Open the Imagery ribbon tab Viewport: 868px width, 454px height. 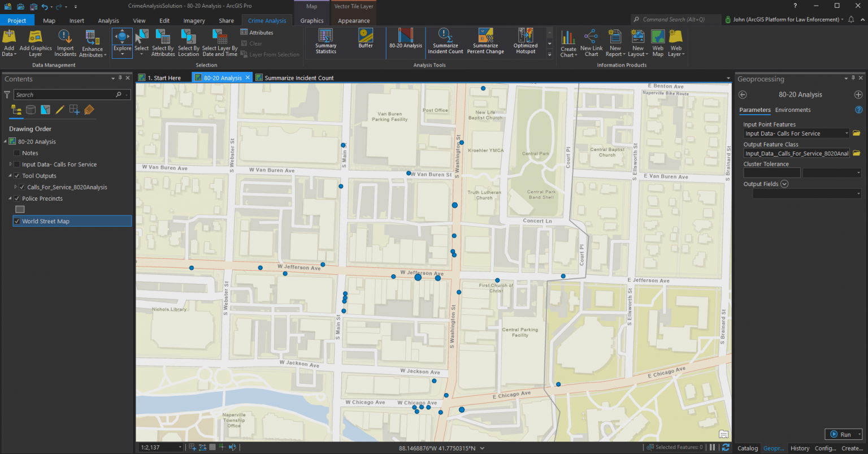point(194,20)
